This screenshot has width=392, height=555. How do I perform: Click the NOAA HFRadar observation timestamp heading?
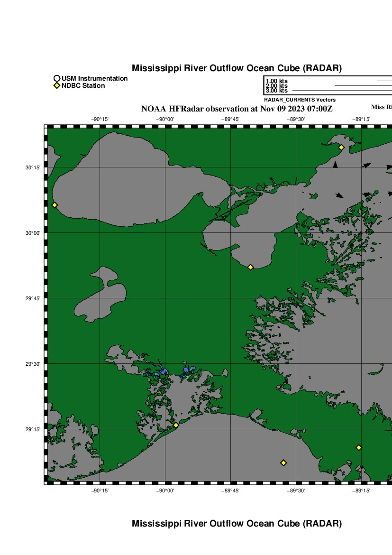(x=237, y=109)
